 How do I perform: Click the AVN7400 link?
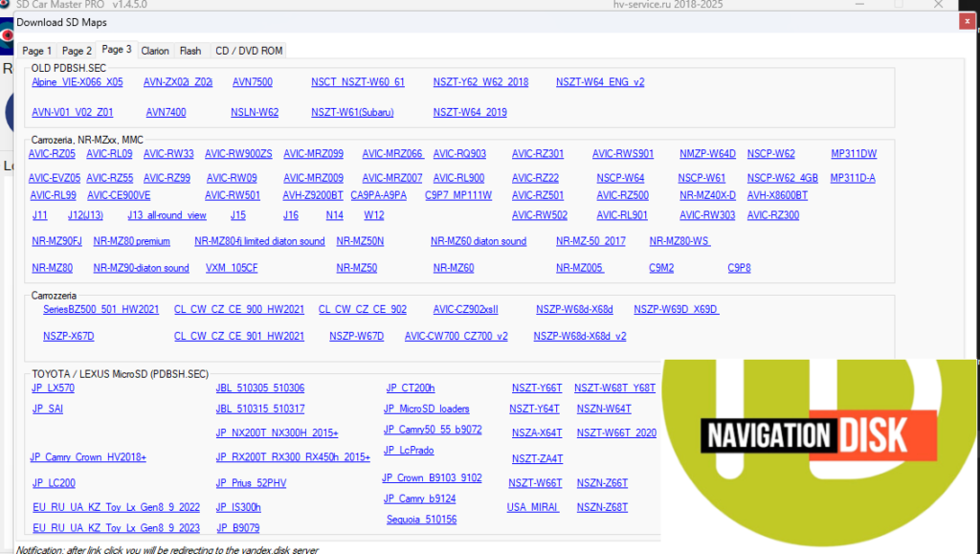point(166,112)
